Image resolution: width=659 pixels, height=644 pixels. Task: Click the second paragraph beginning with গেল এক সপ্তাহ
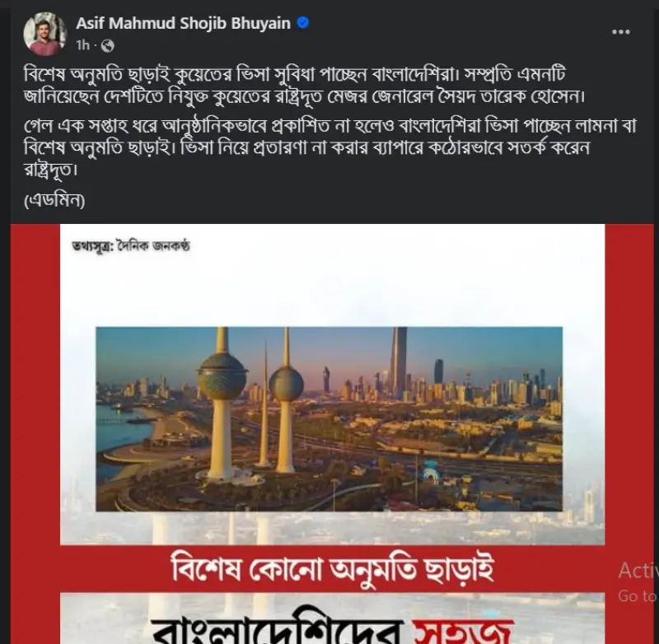coord(330,148)
